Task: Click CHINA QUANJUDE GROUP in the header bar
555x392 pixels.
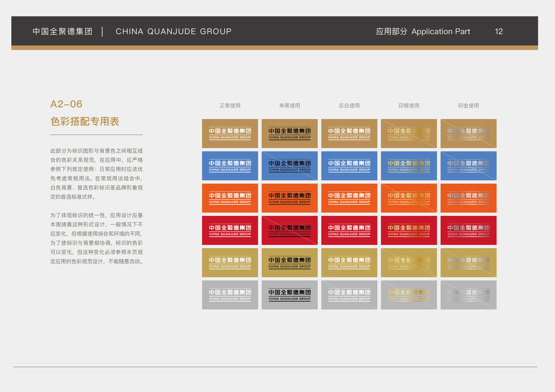Action: click(x=173, y=31)
